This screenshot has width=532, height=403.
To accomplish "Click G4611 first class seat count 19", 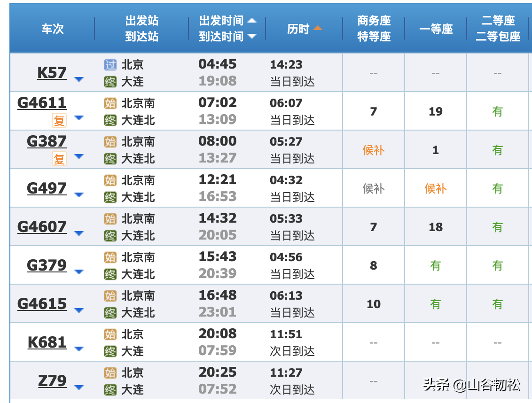I will click(x=436, y=111).
